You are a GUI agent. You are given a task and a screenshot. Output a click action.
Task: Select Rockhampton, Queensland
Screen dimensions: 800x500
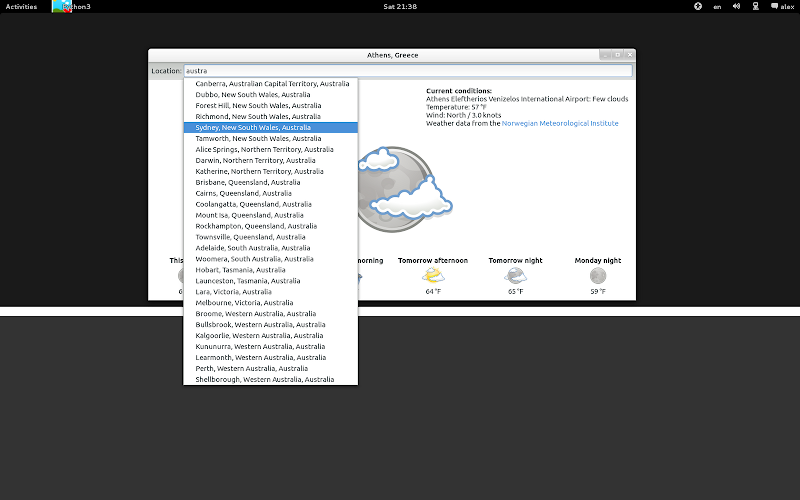point(271,226)
